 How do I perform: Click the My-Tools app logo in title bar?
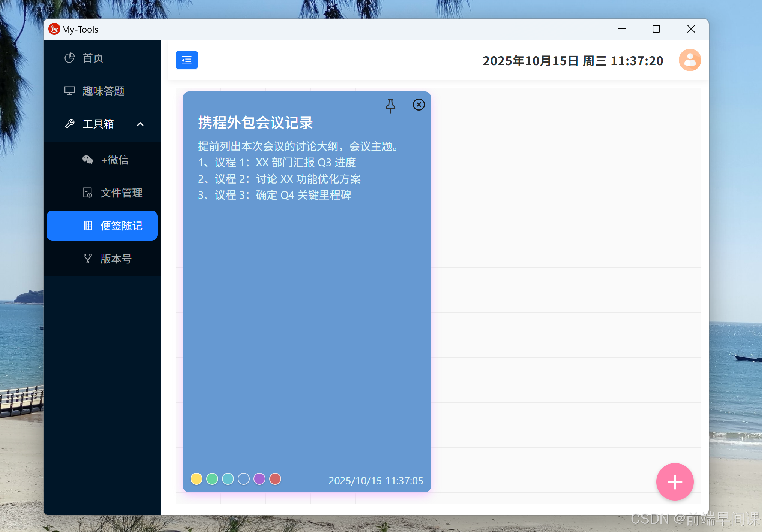(x=54, y=29)
